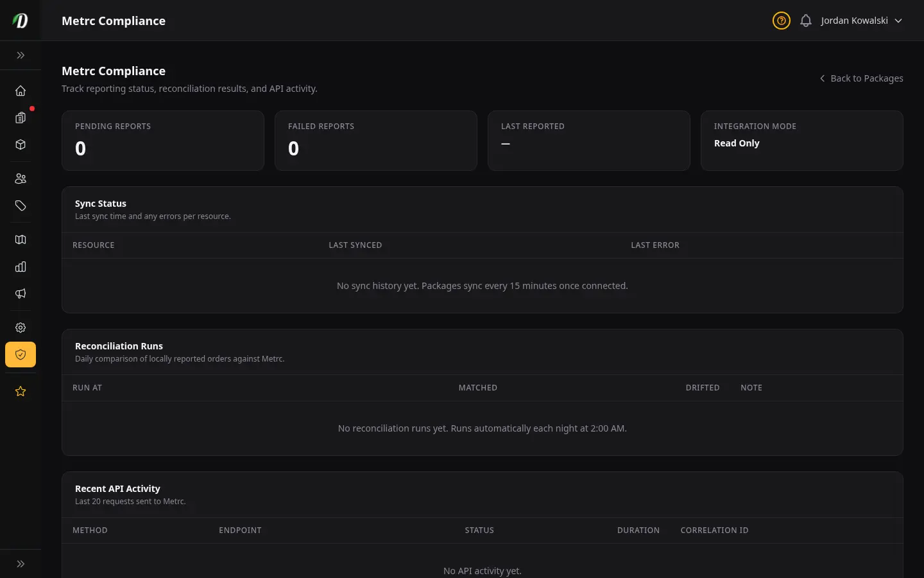Click the 'Last 20 requests sent to Metrc.' subtitle
Viewport: 924px width, 578px height.
click(130, 502)
